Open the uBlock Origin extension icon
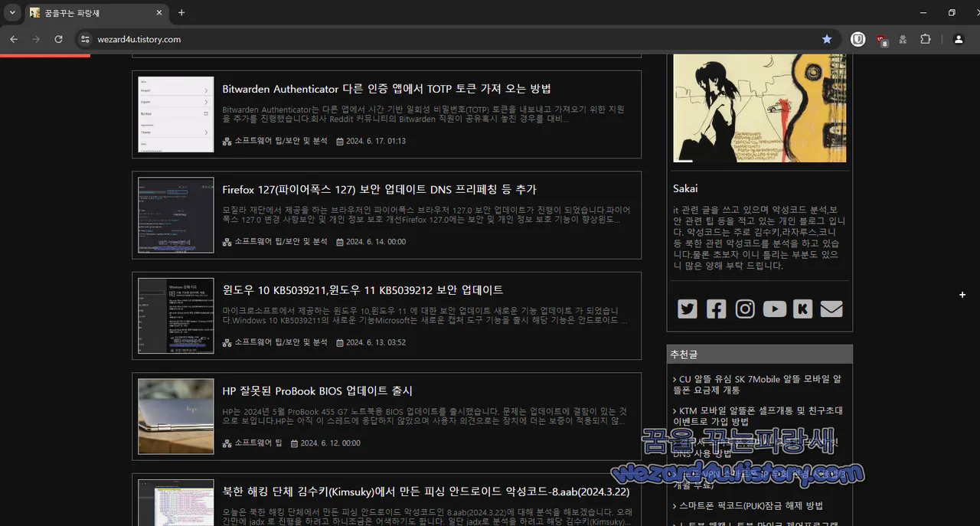The image size is (980, 526). click(882, 40)
